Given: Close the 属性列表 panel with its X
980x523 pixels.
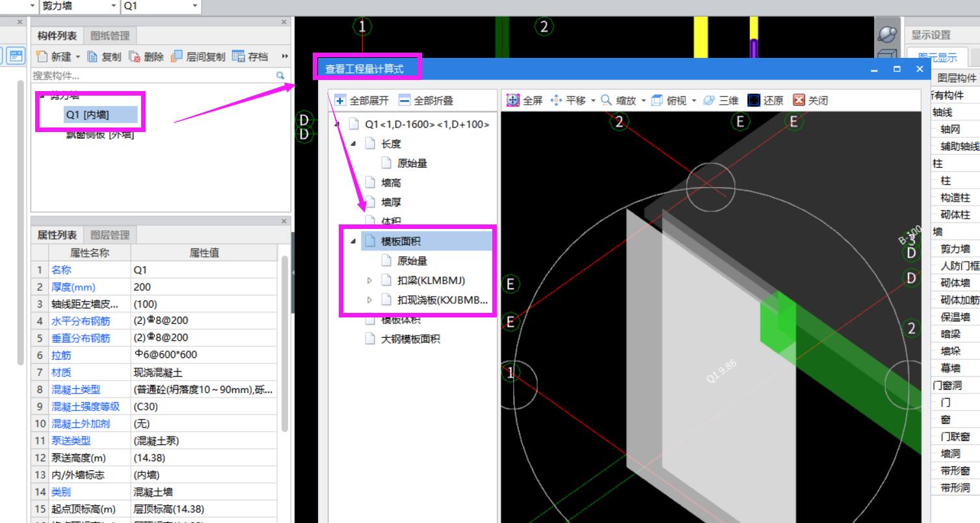Looking at the screenshot, I should pyautogui.click(x=283, y=221).
